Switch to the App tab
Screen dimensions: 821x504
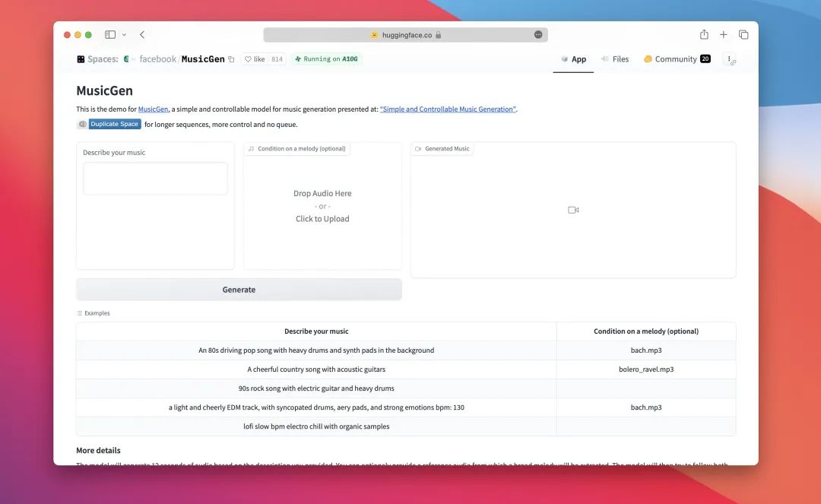tap(573, 59)
